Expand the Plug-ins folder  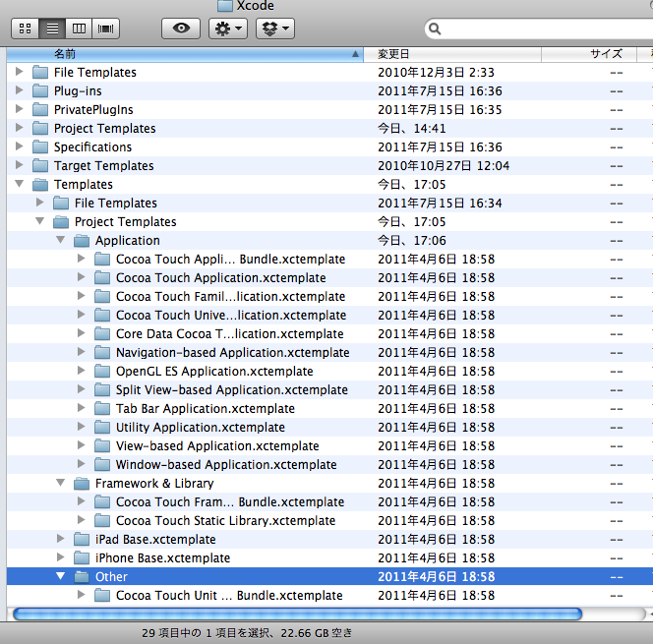pos(19,90)
